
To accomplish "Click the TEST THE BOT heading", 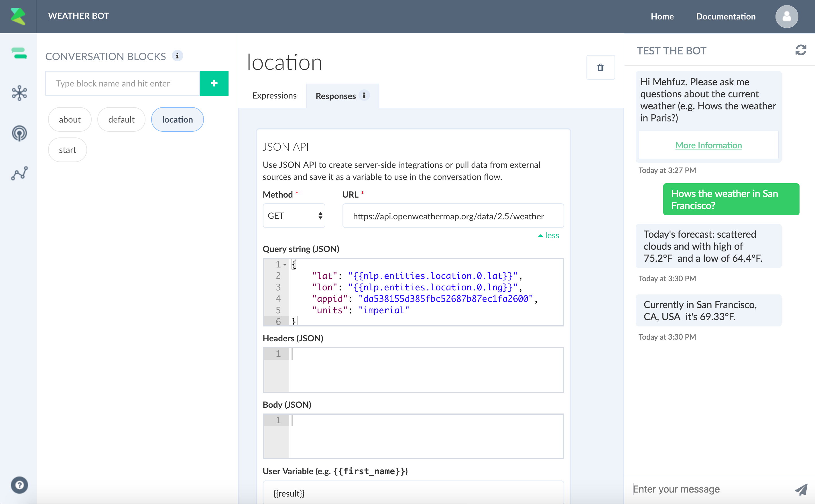I will pos(671,51).
